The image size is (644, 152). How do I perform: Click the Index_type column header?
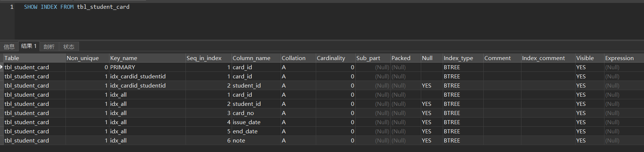click(463, 58)
